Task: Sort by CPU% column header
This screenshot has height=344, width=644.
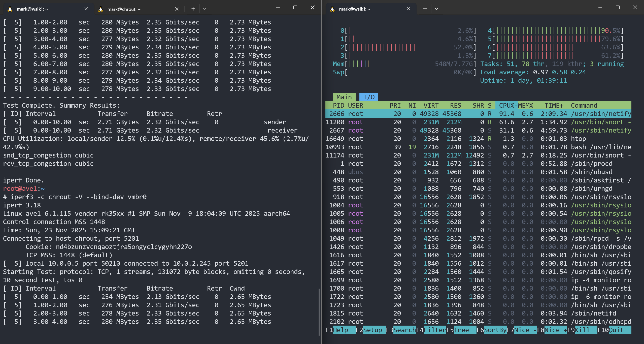Action: click(x=506, y=105)
